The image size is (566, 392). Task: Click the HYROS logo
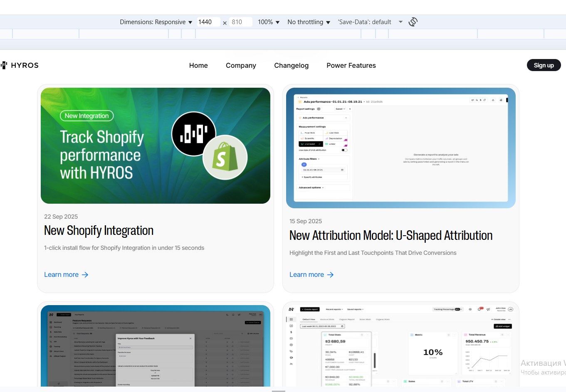click(20, 65)
